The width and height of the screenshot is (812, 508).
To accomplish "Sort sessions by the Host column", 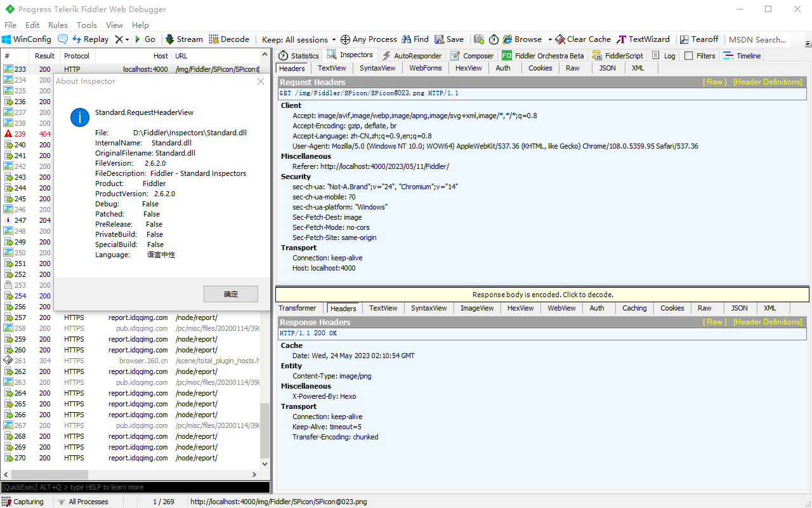I will [133, 56].
